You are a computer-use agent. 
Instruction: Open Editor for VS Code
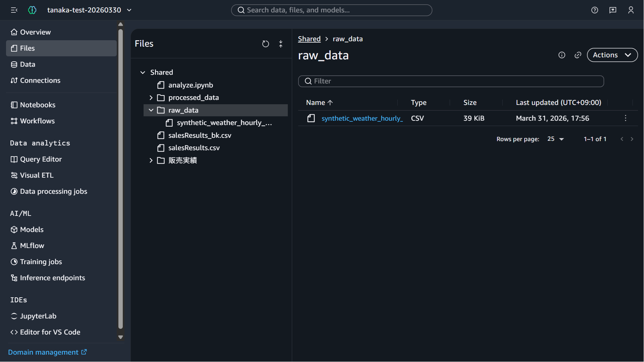(61, 332)
